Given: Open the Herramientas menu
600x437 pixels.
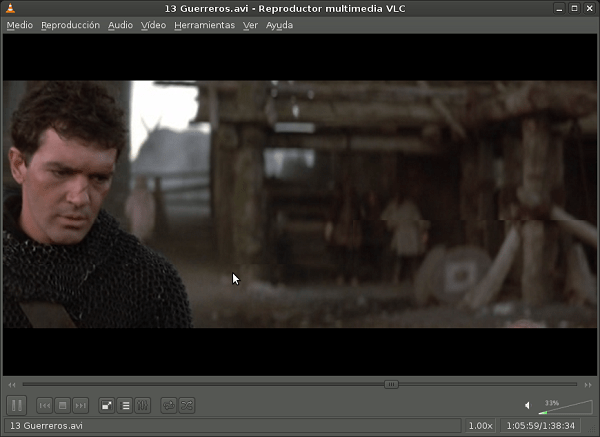Looking at the screenshot, I should point(204,25).
